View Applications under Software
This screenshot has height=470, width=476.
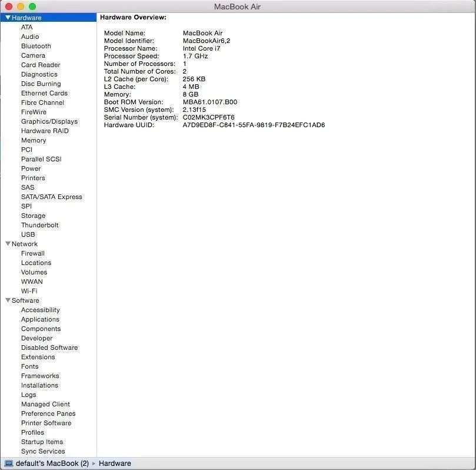tap(40, 319)
